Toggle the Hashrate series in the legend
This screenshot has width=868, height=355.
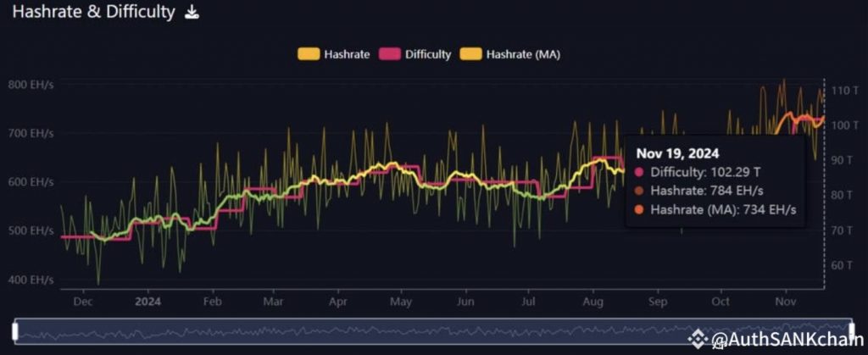click(x=347, y=54)
